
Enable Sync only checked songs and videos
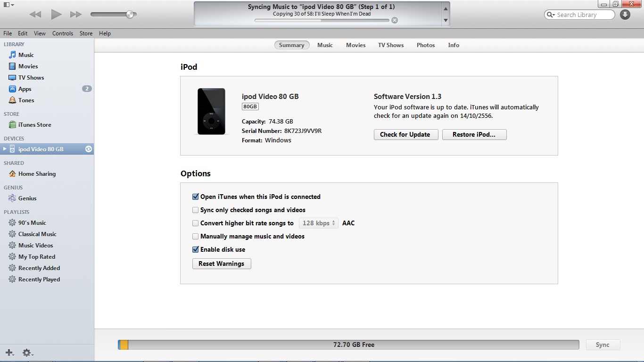pos(195,210)
